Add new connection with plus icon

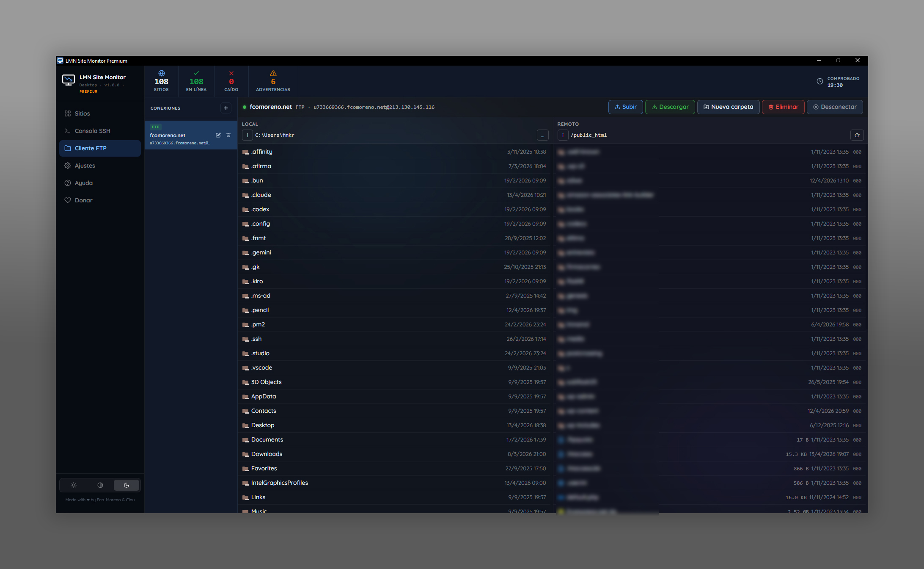[x=226, y=108]
